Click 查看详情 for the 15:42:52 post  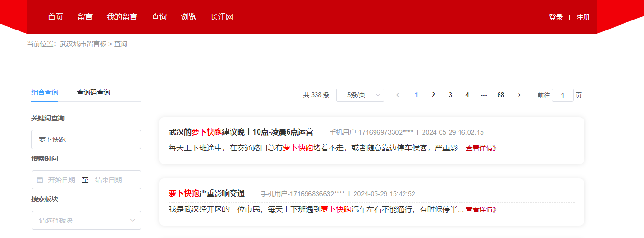tap(481, 209)
